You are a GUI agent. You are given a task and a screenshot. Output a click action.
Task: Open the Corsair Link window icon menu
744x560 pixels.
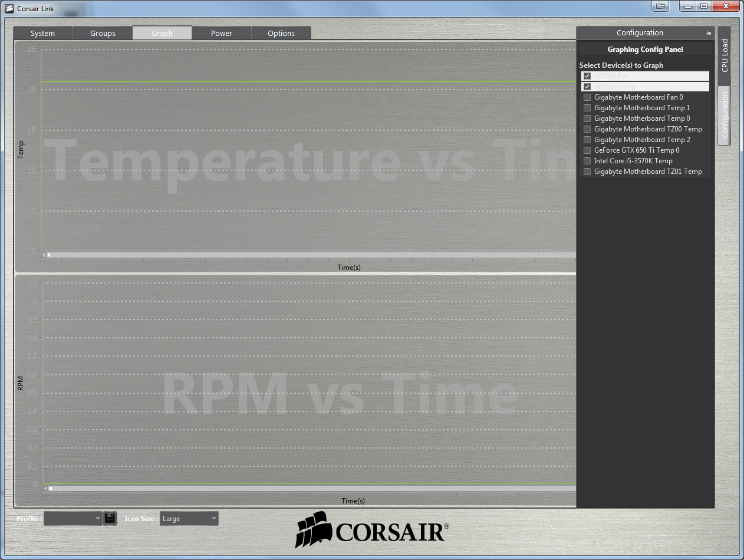click(9, 8)
